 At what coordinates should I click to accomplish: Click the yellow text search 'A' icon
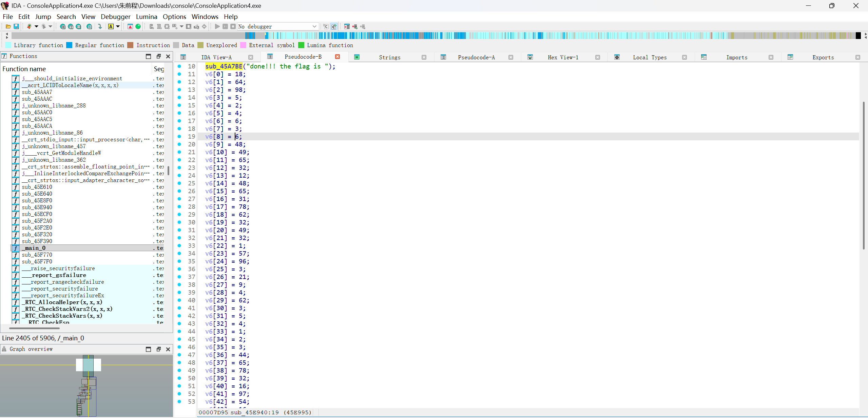click(111, 26)
